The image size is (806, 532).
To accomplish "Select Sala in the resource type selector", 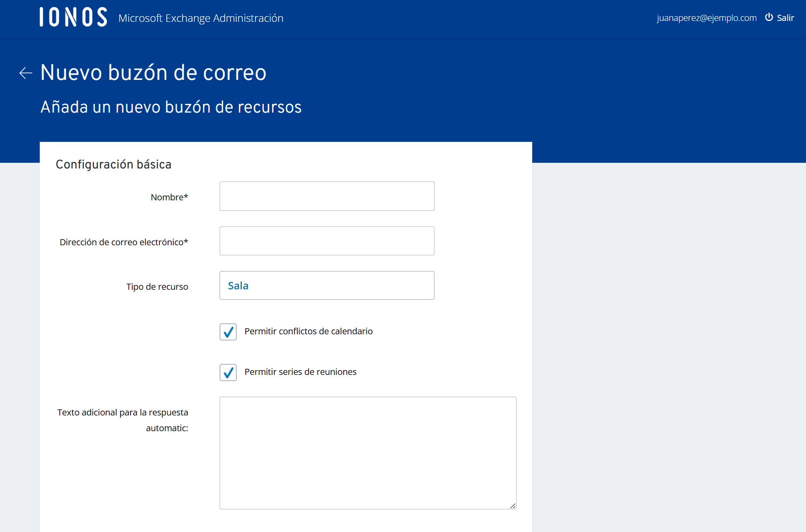I will [x=238, y=285].
